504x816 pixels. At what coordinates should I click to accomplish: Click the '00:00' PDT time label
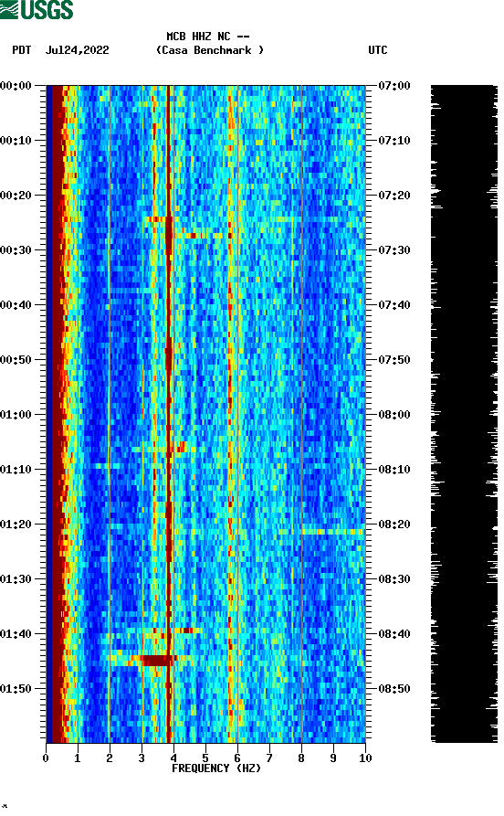point(16,85)
